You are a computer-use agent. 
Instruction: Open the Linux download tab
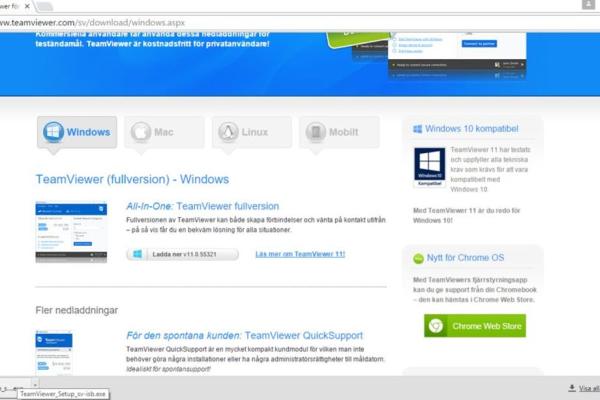pos(252,132)
